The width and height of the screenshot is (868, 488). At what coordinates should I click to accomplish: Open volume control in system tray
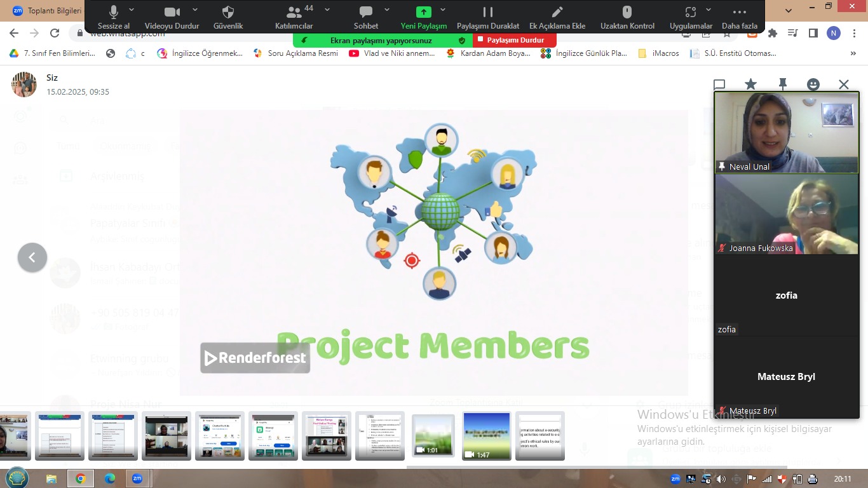pyautogui.click(x=721, y=479)
